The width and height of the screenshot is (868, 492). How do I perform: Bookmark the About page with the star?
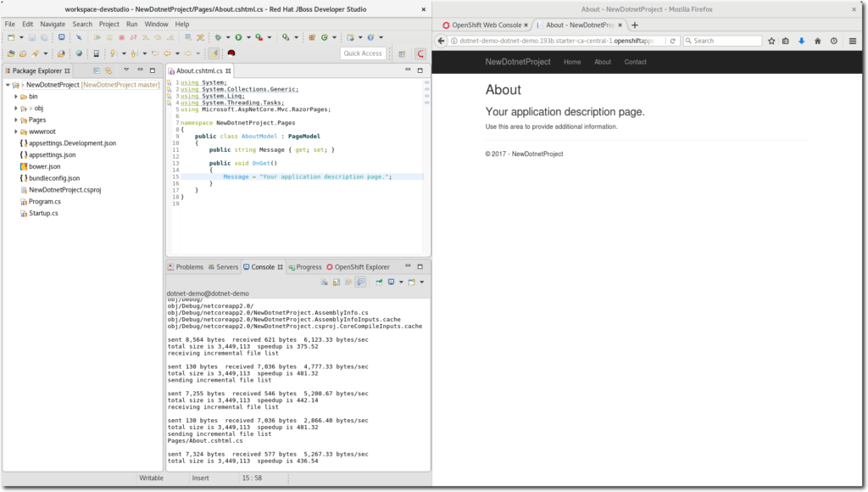(x=771, y=41)
